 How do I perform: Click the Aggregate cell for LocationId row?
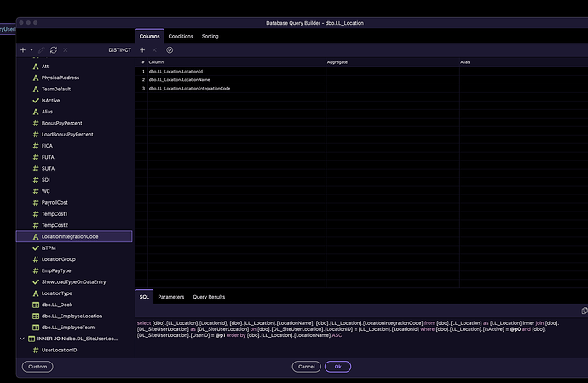tap(393, 72)
